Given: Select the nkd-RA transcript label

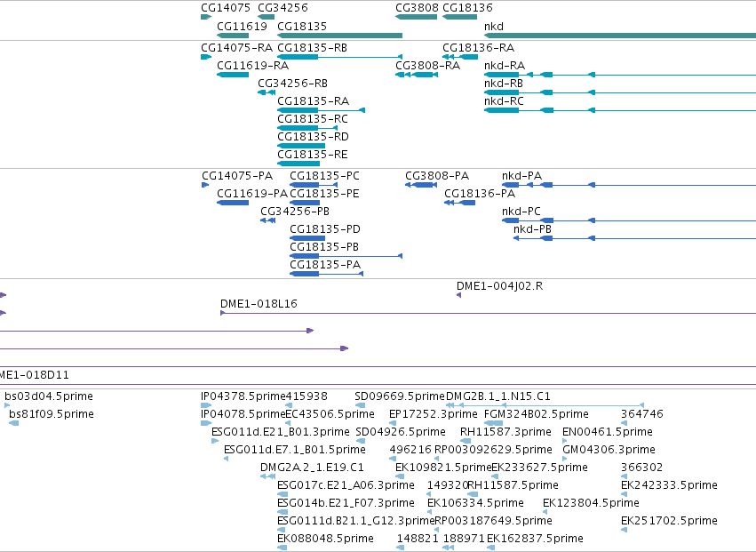Looking at the screenshot, I should click(x=505, y=66).
